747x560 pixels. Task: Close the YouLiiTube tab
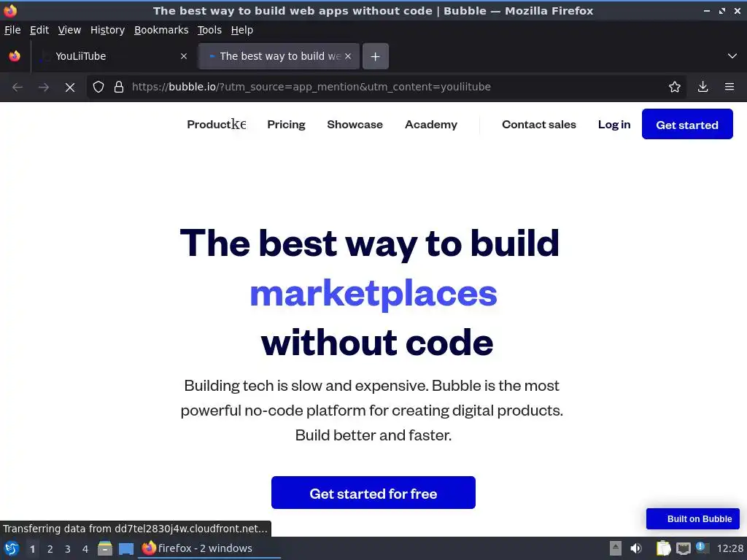click(184, 56)
